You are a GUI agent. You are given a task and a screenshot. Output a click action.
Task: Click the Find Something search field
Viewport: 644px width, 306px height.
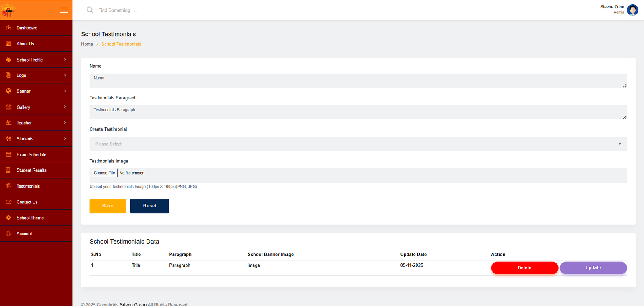pyautogui.click(x=118, y=10)
